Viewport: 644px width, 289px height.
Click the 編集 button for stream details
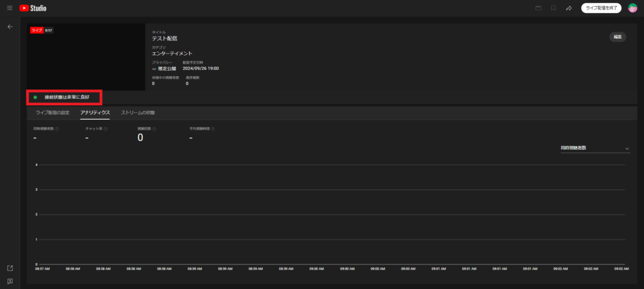tap(617, 37)
